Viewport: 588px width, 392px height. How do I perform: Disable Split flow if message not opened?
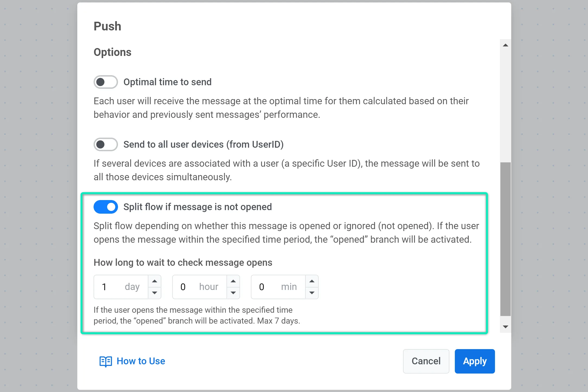(x=106, y=207)
